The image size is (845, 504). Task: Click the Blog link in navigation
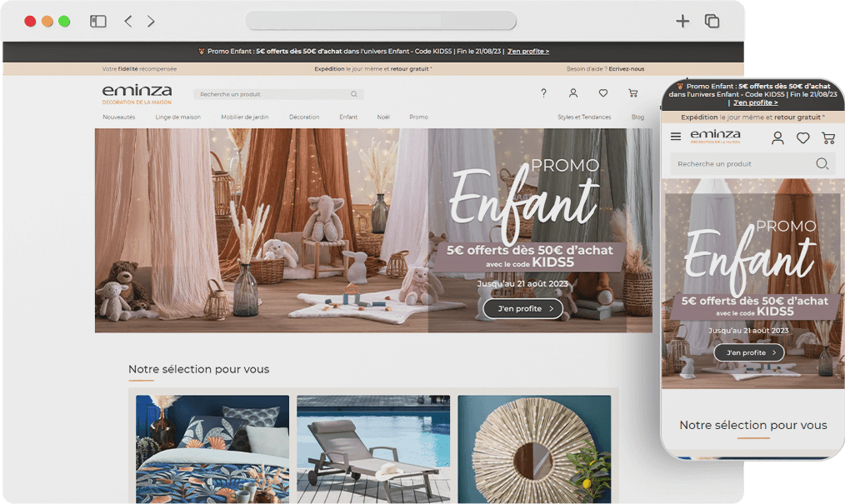[637, 117]
